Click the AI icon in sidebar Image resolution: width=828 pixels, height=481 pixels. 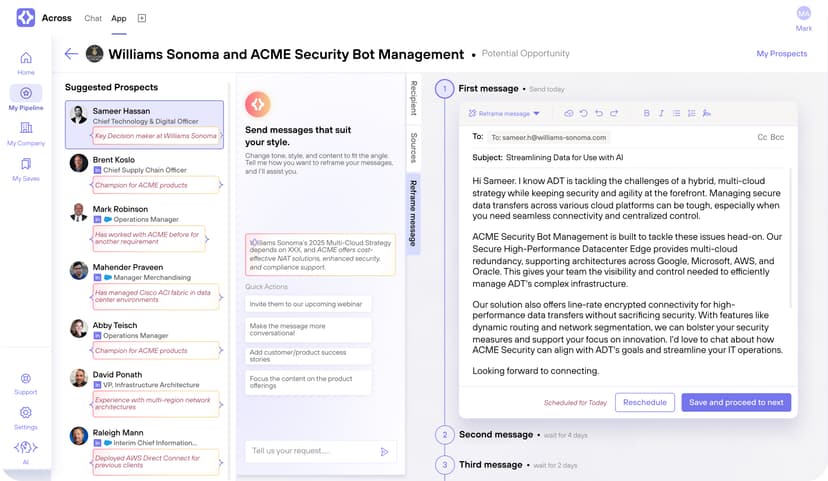pos(26,451)
